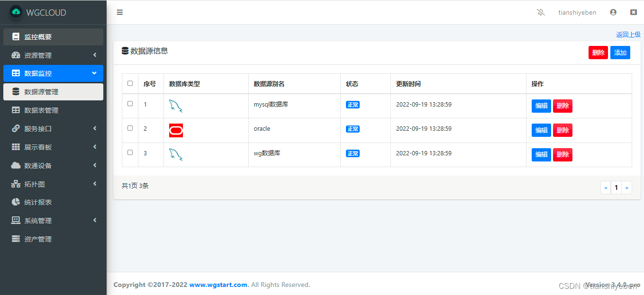Click the 返回上级 link
The width and height of the screenshot is (644, 295).
[x=628, y=34]
